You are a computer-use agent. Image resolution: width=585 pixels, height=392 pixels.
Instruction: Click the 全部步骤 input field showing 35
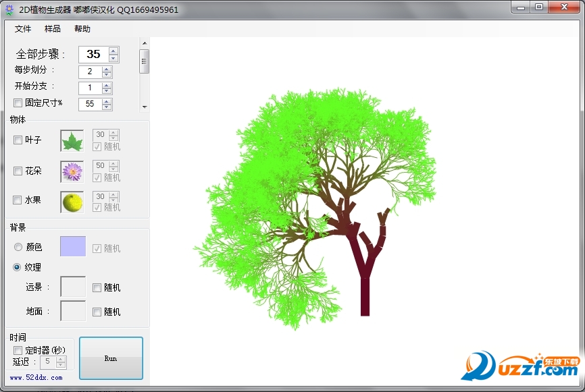pos(94,55)
